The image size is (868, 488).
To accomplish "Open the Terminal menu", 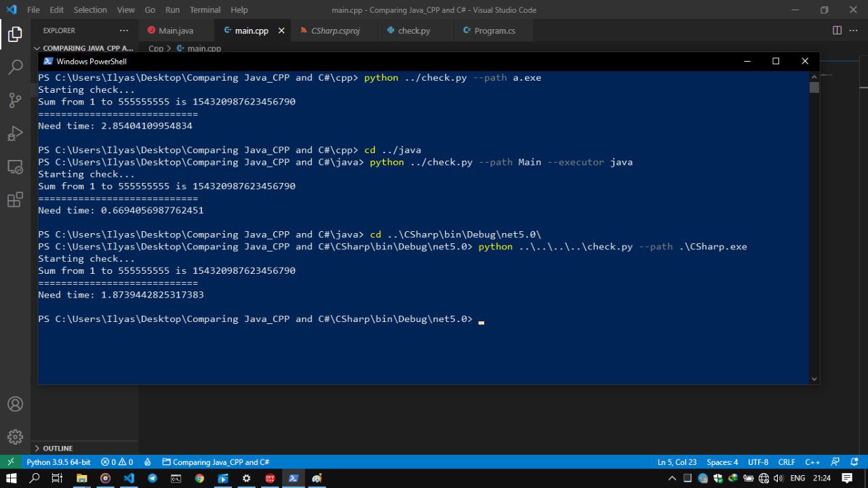I will 205,9.
